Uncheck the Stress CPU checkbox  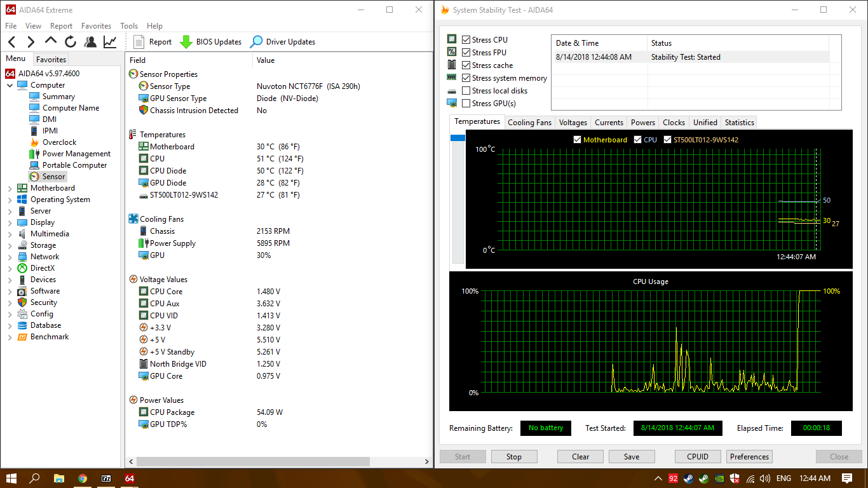[x=466, y=40]
